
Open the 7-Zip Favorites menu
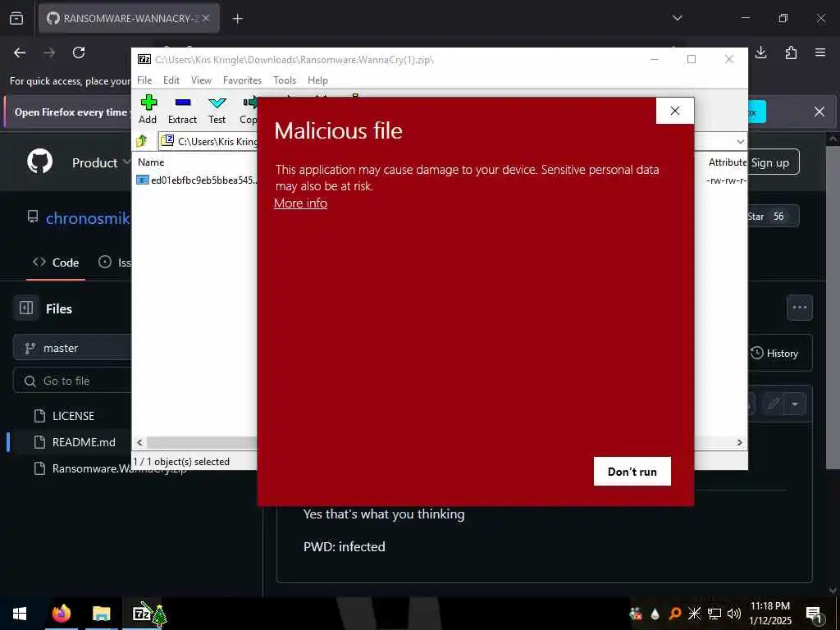(242, 80)
